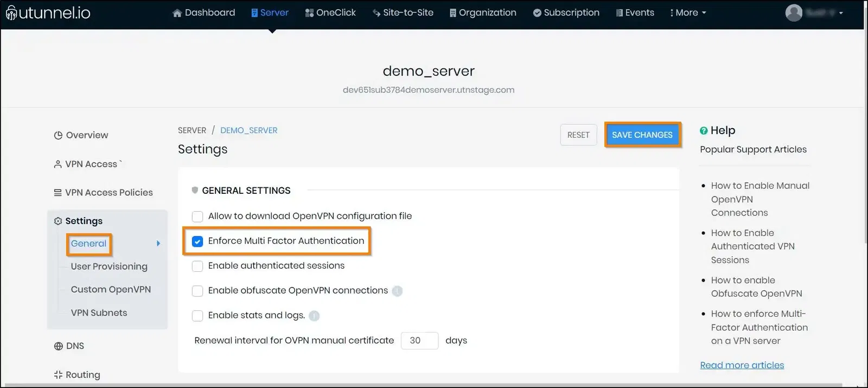Click the Help question mark icon
Image resolution: width=868 pixels, height=388 pixels.
click(x=704, y=130)
